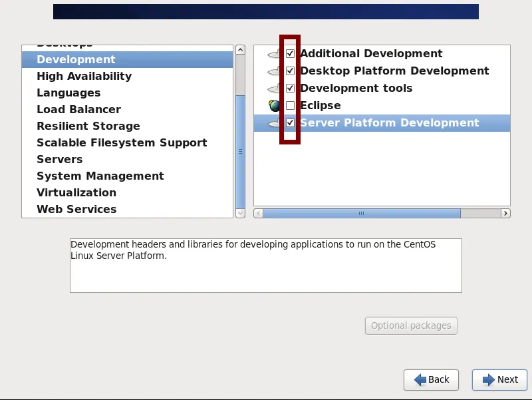Select the Resilient Storage category
The height and width of the screenshot is (400, 532).
coord(127,126)
